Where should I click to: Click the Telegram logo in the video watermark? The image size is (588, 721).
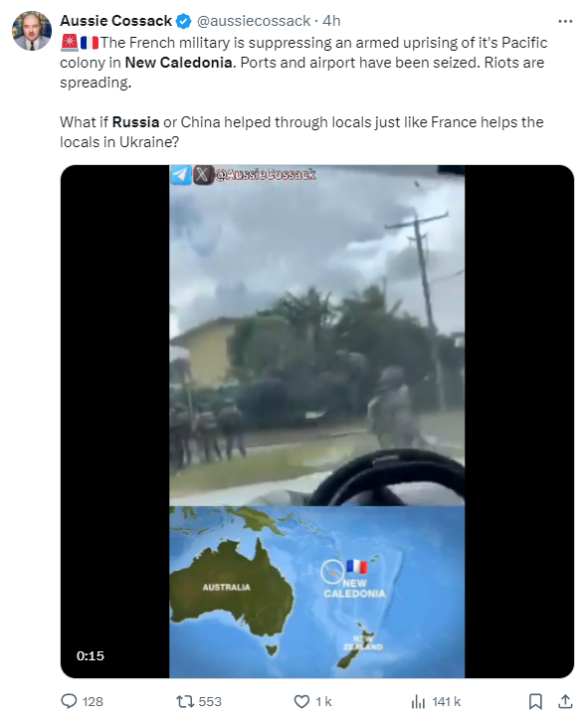180,175
